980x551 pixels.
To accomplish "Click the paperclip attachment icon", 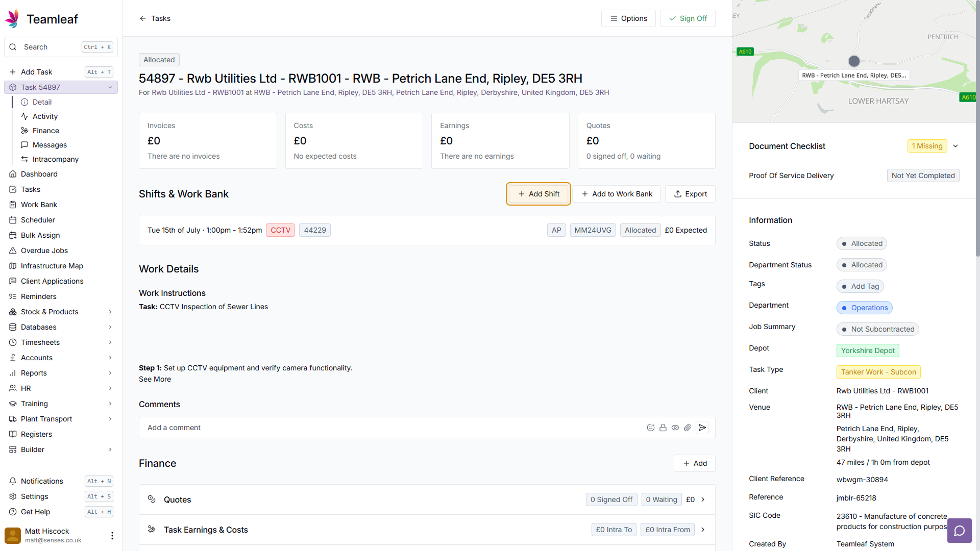I will click(x=688, y=428).
